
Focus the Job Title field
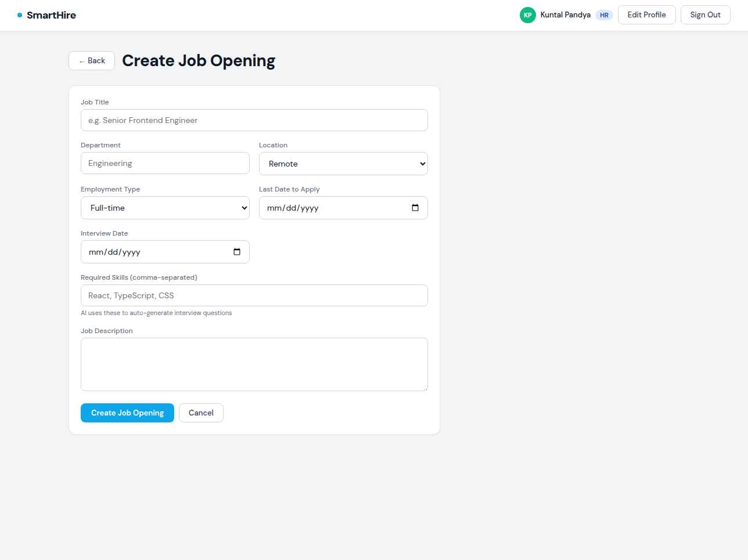click(x=254, y=120)
